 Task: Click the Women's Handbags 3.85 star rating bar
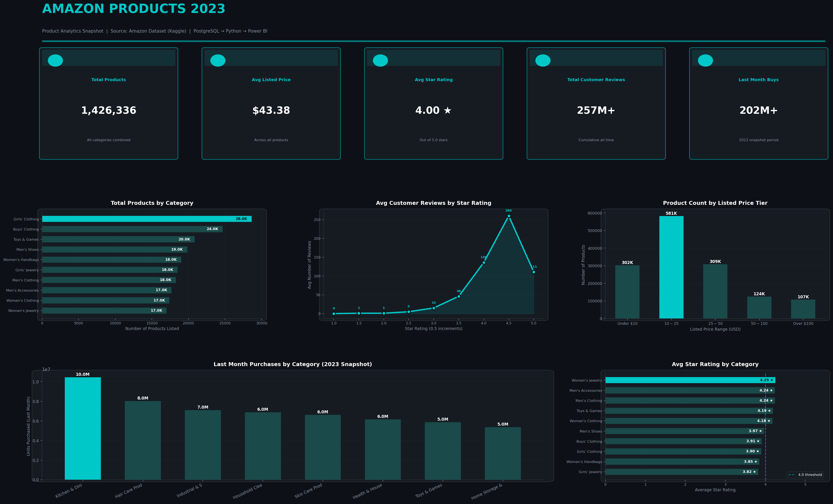click(682, 461)
